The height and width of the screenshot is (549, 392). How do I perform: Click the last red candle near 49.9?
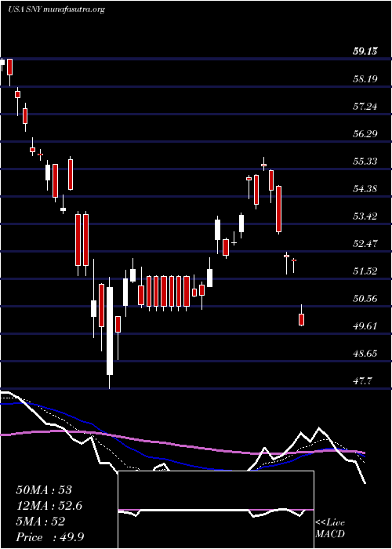301,319
